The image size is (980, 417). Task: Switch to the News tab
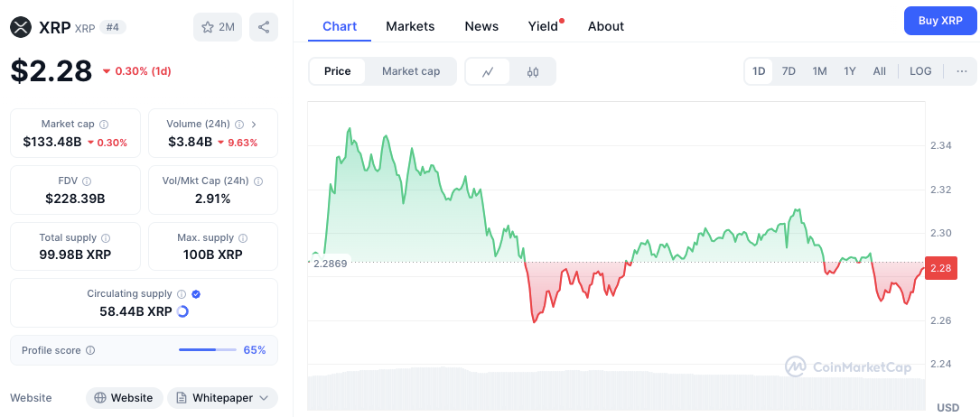click(x=481, y=26)
